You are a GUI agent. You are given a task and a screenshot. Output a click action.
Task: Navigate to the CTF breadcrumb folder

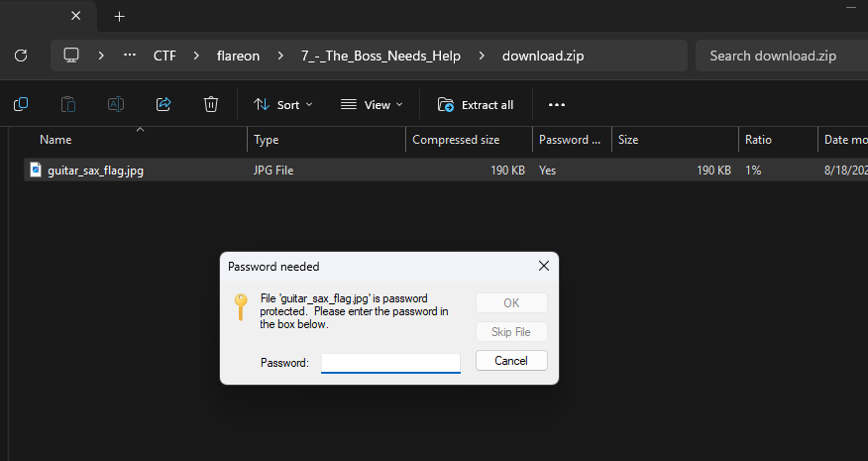(164, 56)
